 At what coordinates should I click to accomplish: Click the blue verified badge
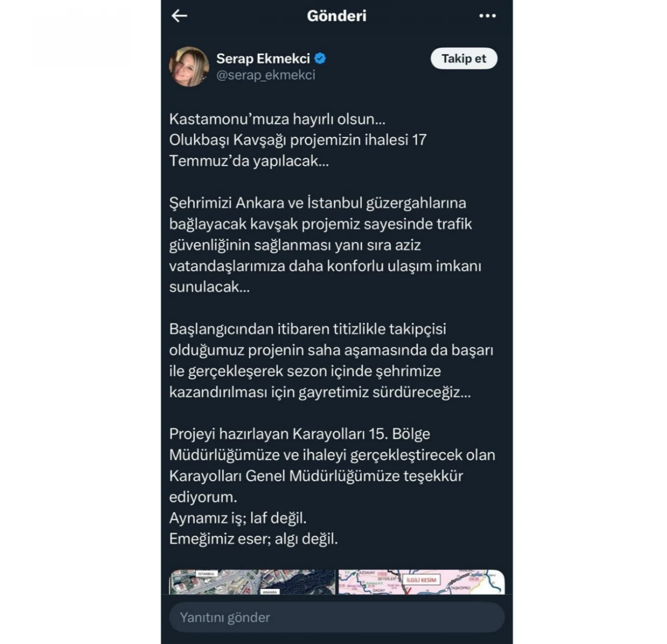pyautogui.click(x=320, y=58)
